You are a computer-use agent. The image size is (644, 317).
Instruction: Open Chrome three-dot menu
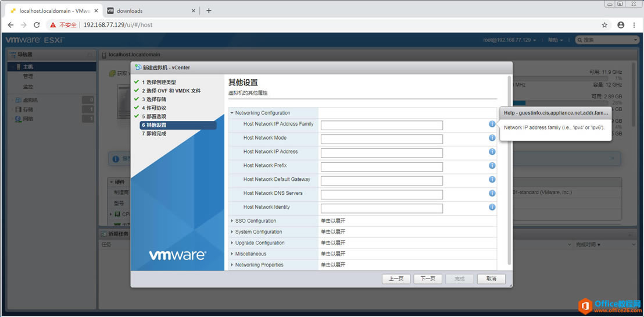point(634,24)
